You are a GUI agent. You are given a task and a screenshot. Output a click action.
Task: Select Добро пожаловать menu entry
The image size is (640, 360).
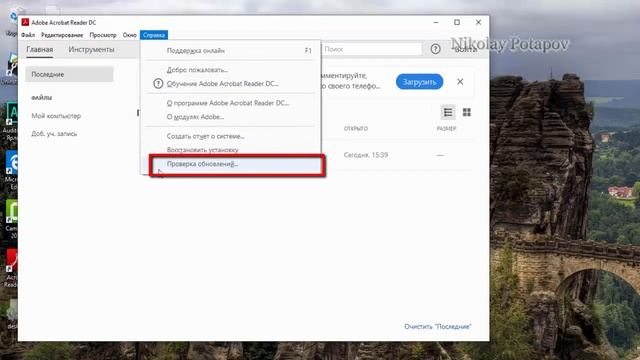231,70
